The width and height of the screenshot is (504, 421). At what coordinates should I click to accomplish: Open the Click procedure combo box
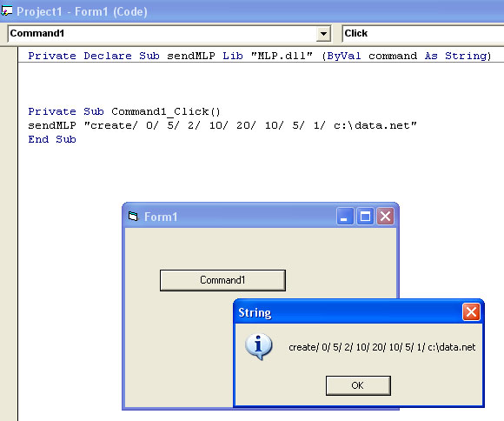tap(422, 33)
